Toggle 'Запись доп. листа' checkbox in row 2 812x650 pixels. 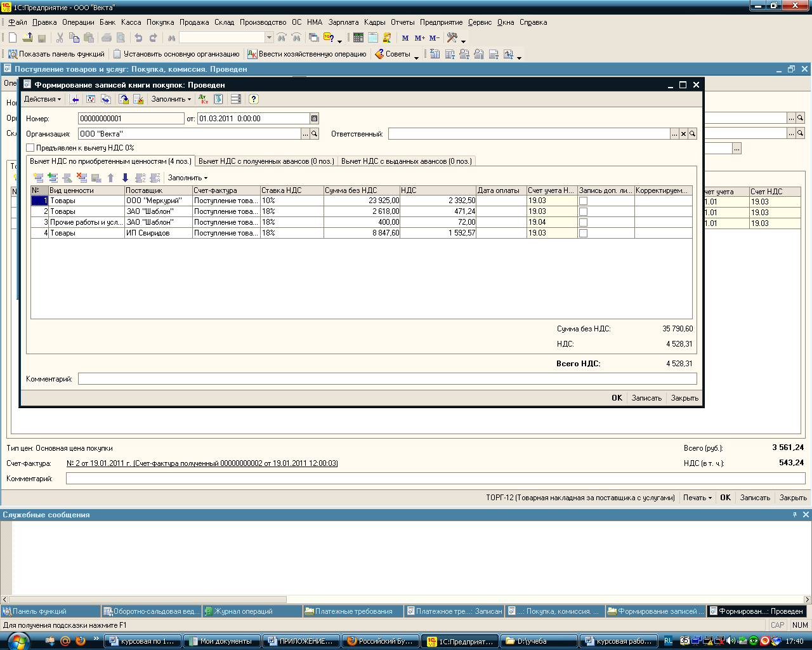click(583, 211)
